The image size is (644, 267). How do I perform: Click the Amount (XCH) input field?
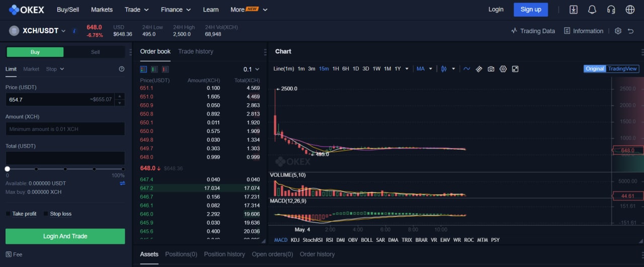(65, 129)
